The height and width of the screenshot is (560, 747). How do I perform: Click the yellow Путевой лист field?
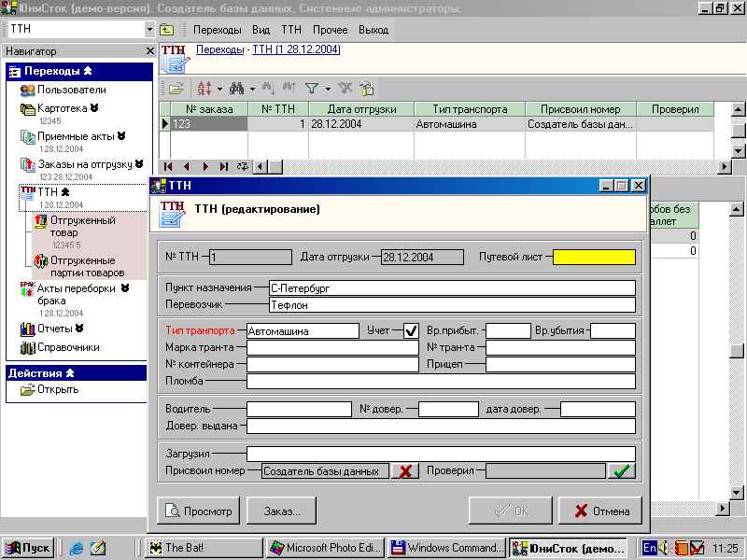point(594,258)
